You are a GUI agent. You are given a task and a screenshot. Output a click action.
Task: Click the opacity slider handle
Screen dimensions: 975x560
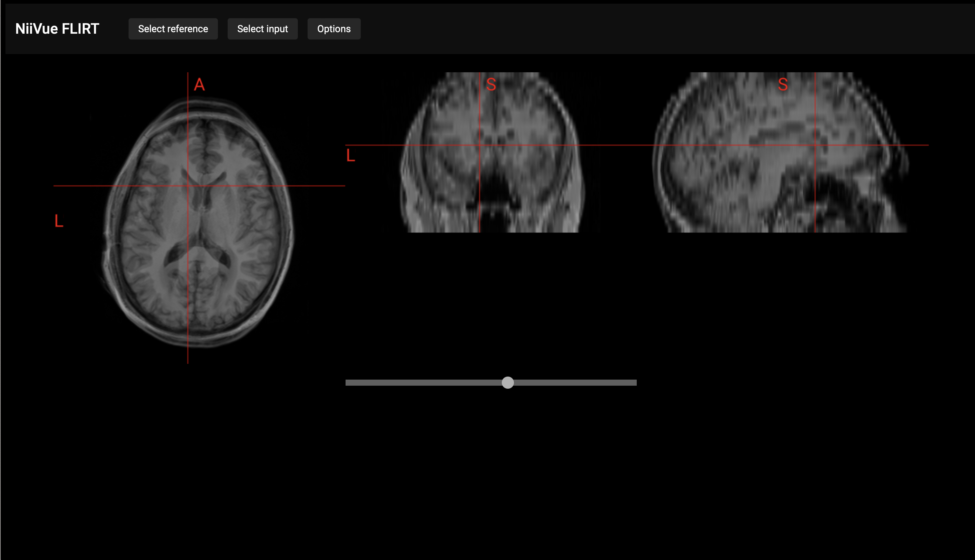click(508, 383)
